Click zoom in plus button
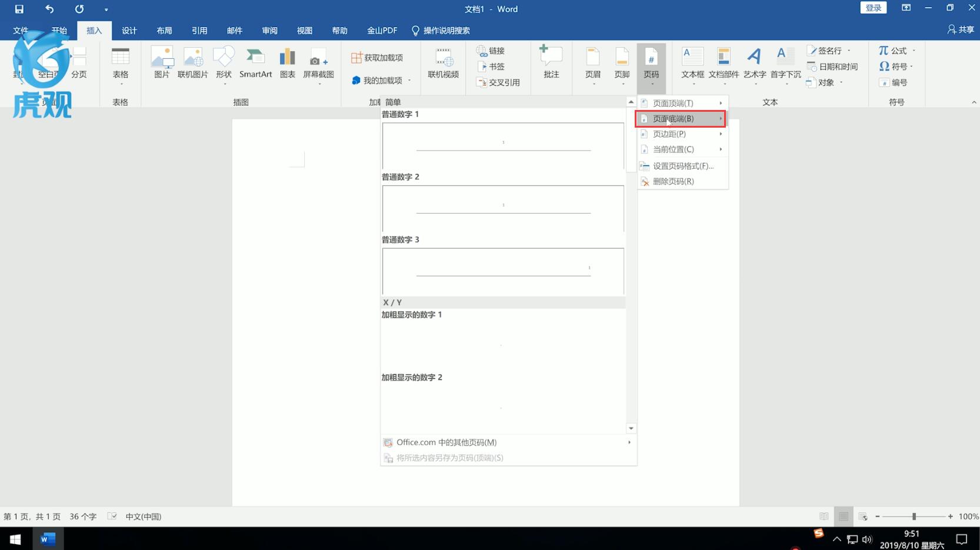This screenshot has width=980, height=550. click(x=950, y=516)
